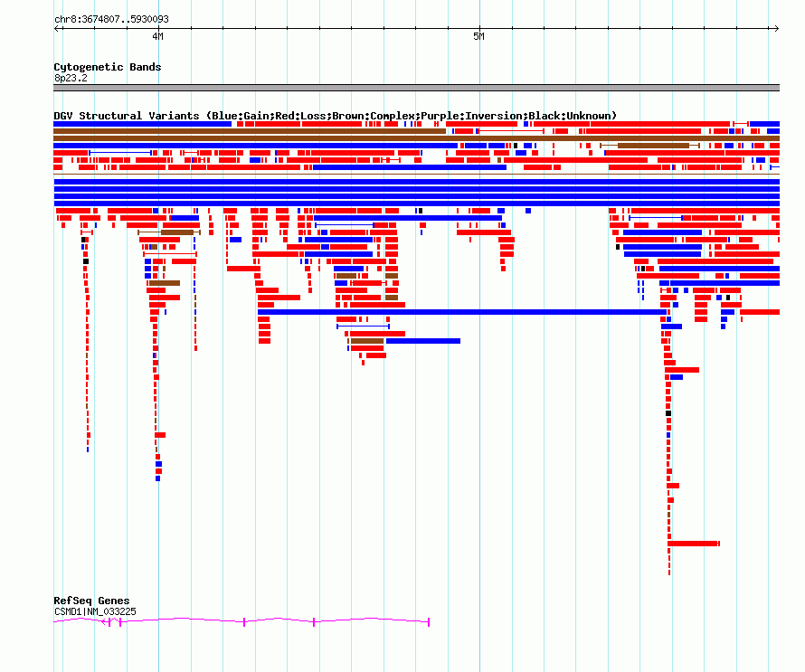Click the 8p23.2 band label
805x672 pixels.
point(71,78)
